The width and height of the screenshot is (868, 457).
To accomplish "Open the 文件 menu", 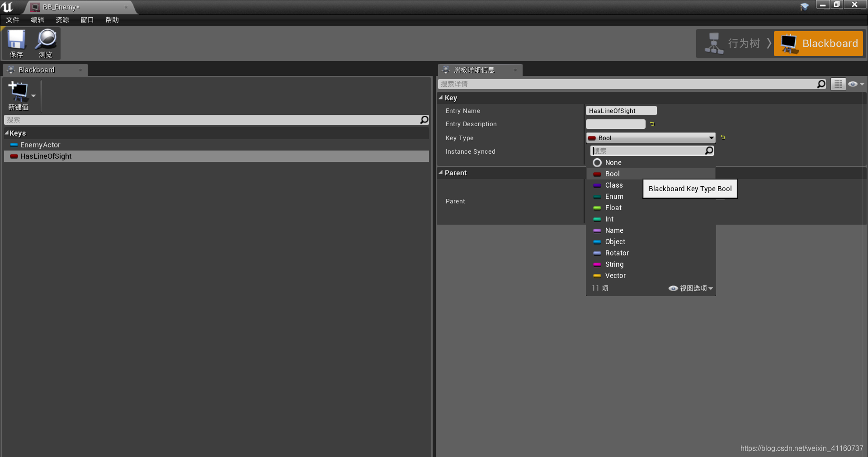I will coord(13,20).
